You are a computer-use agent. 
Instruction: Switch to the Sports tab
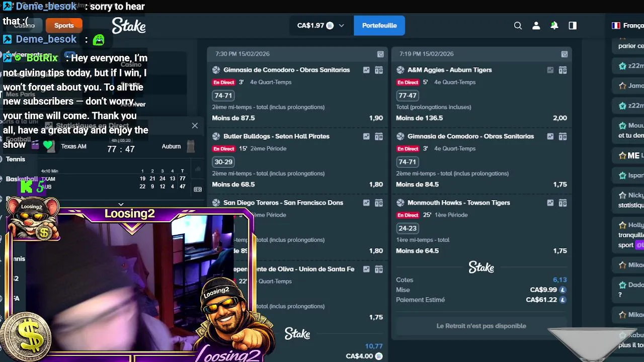pyautogui.click(x=64, y=25)
